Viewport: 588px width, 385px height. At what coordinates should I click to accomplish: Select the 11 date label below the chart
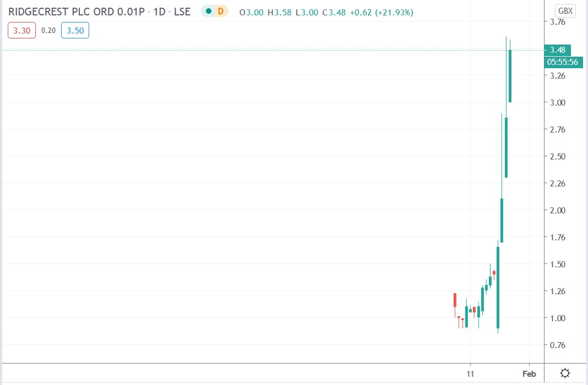[x=471, y=373]
